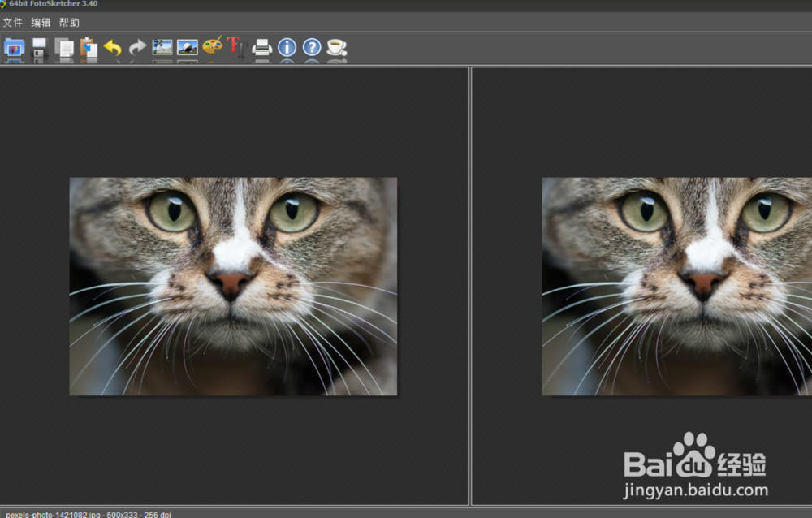Open the crop/resize image tool with scissors

pos(162,47)
